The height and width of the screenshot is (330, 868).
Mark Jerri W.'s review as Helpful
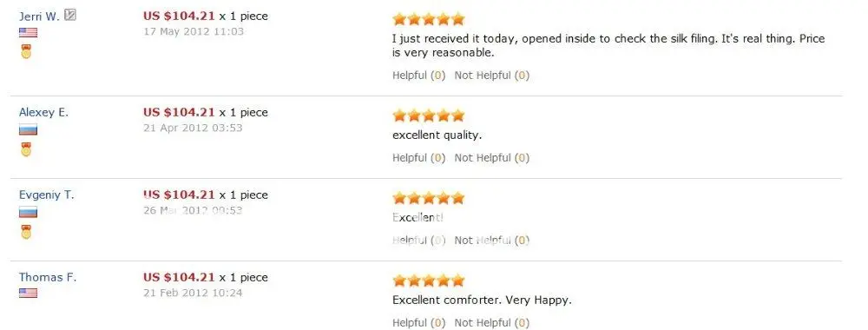click(x=418, y=76)
